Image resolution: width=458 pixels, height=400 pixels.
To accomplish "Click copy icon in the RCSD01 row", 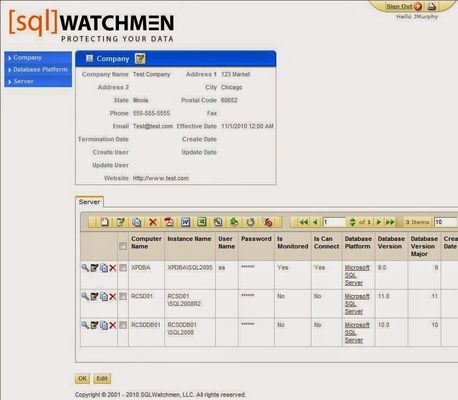I will click(x=104, y=297).
